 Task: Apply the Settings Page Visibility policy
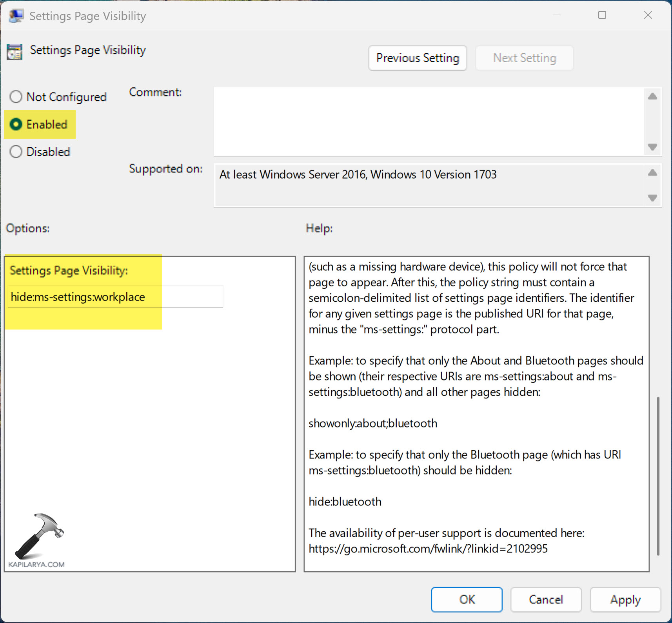[x=625, y=599]
